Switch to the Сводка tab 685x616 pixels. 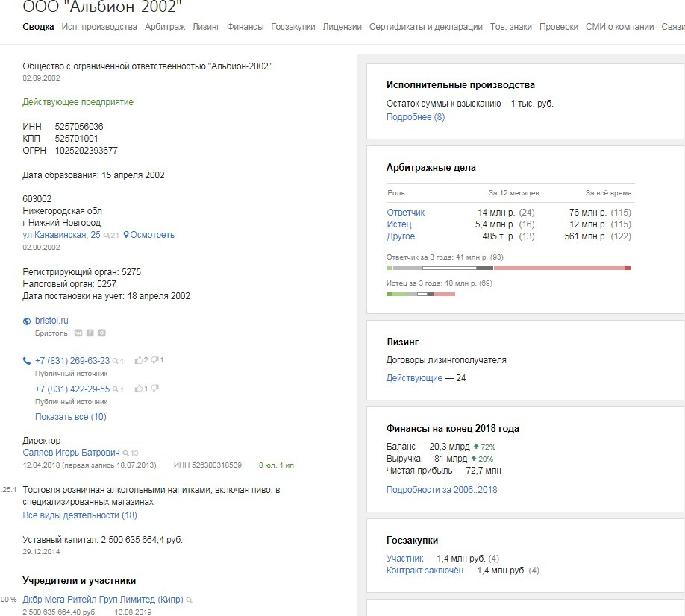(39, 27)
